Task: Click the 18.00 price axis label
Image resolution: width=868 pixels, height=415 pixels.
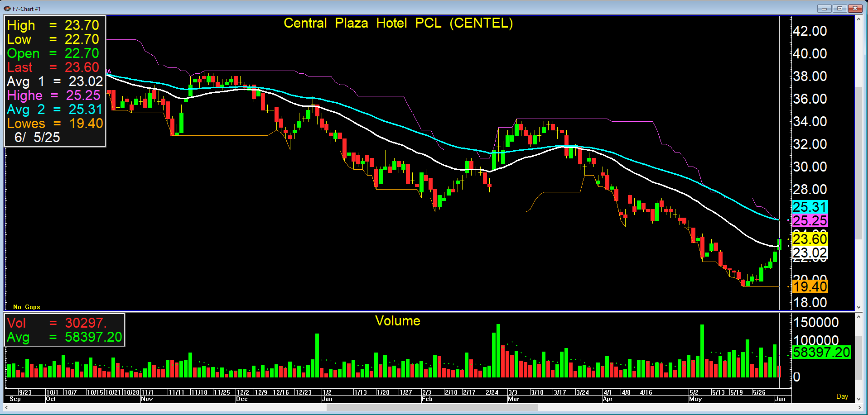Action: (810, 302)
